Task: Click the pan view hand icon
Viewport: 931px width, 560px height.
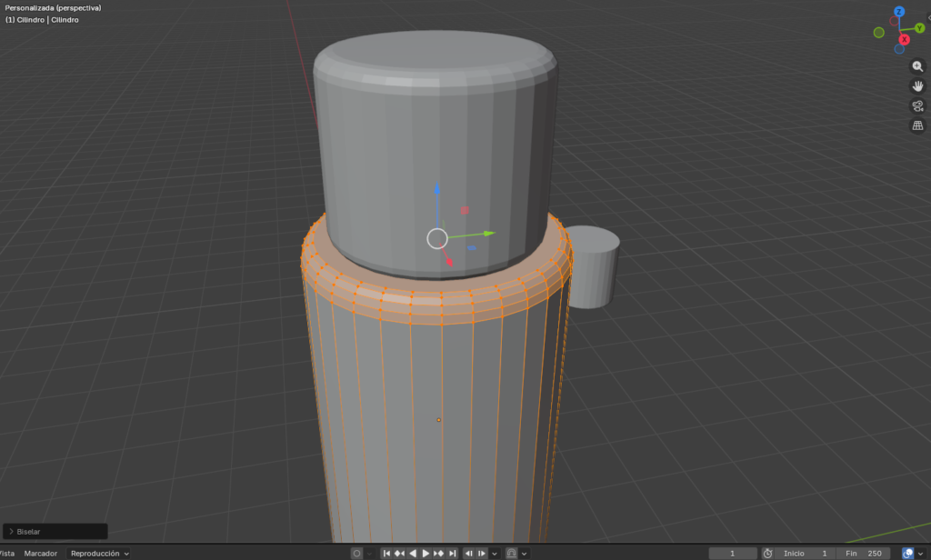Action: pyautogui.click(x=917, y=86)
